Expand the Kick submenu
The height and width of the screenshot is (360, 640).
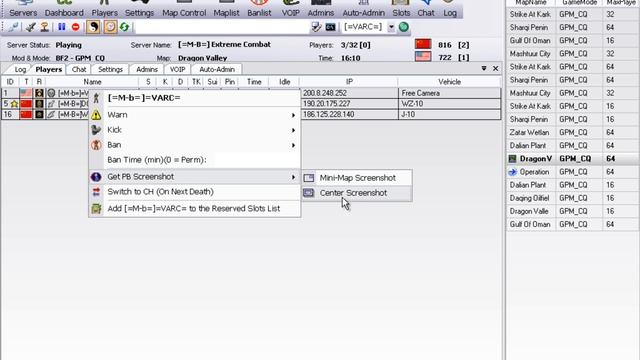point(194,130)
